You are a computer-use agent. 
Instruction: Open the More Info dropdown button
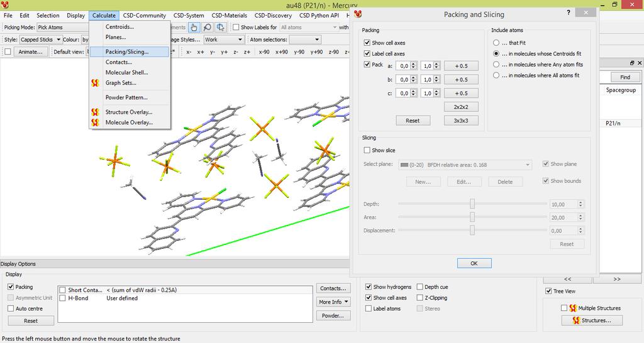(x=333, y=302)
